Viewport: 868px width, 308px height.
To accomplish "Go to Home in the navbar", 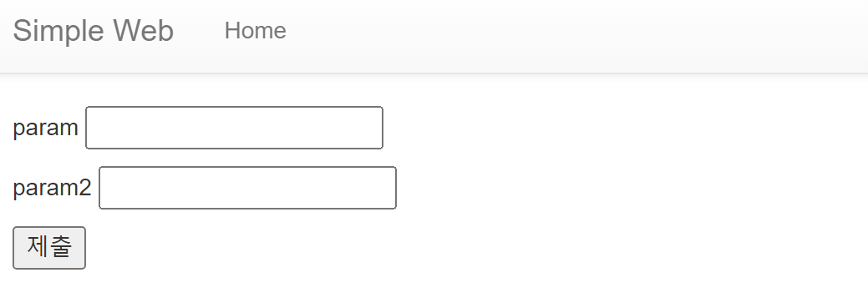I will point(255,30).
